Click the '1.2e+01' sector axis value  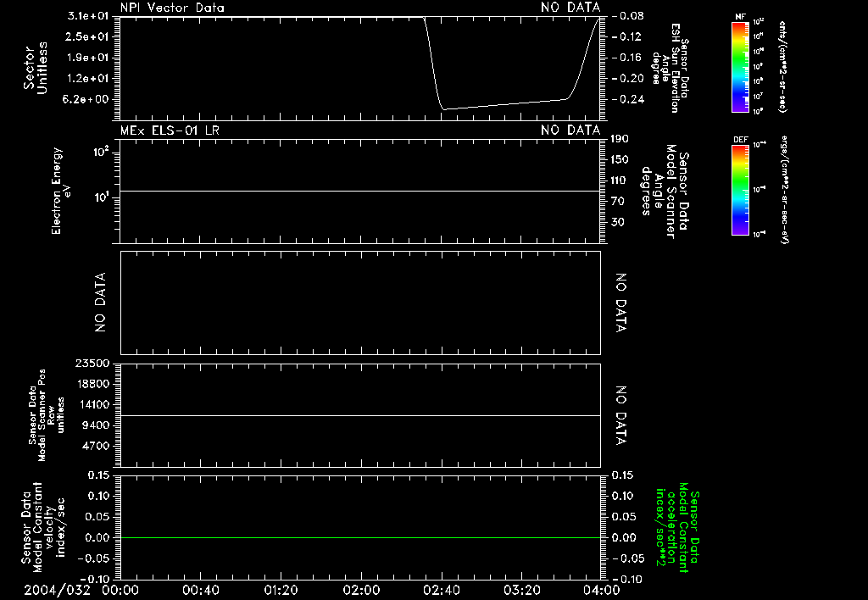tap(88, 79)
